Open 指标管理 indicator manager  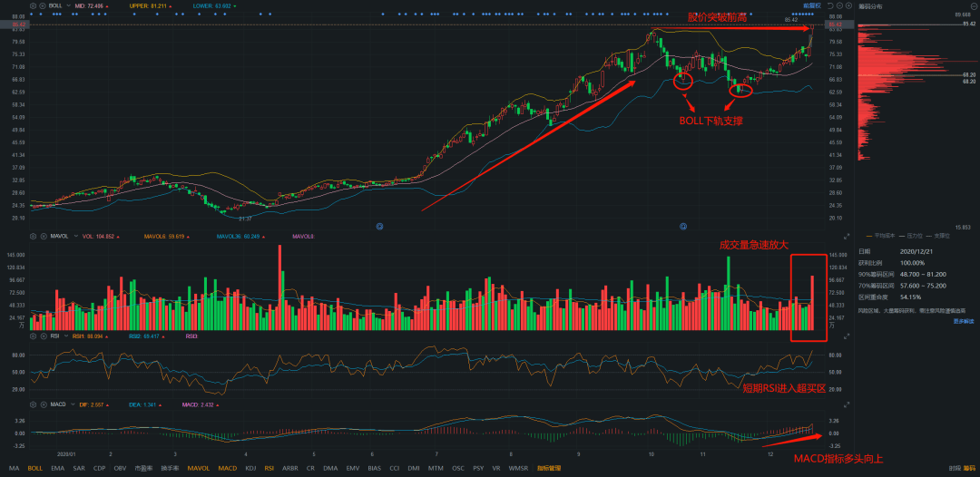549,468
